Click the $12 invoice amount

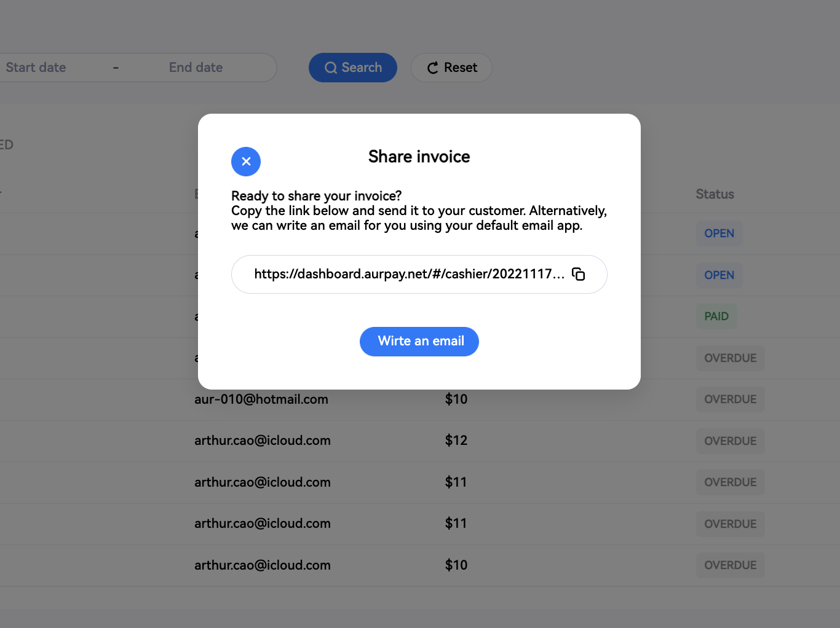(x=456, y=441)
